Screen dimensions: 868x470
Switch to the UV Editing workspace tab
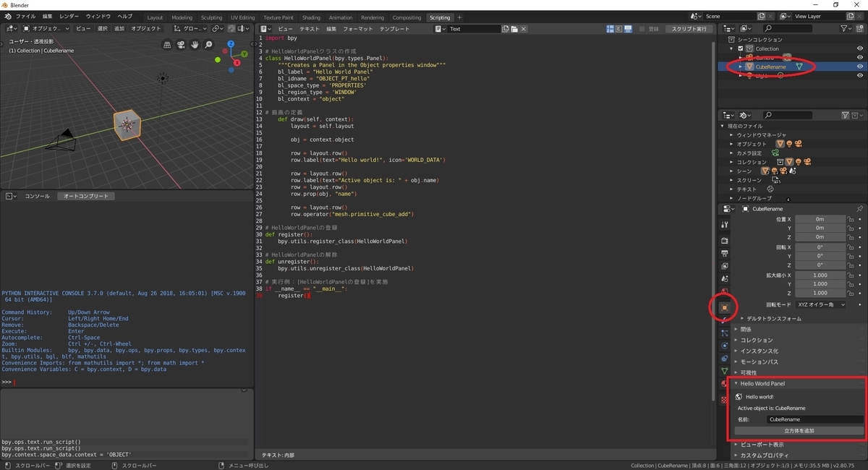[243, 17]
